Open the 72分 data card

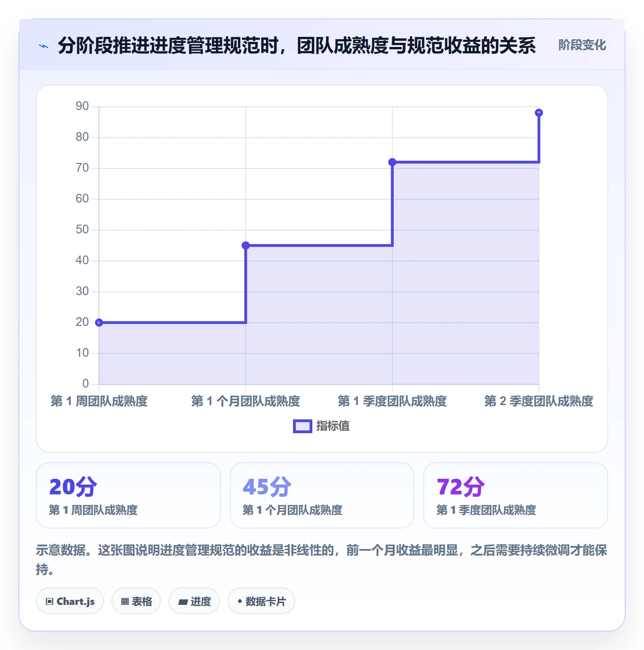click(x=516, y=495)
